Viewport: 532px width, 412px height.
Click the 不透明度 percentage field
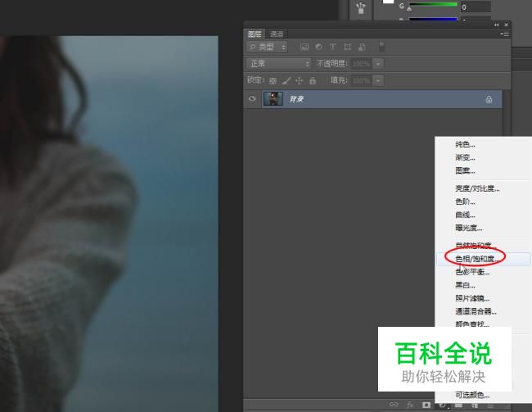pyautogui.click(x=361, y=64)
